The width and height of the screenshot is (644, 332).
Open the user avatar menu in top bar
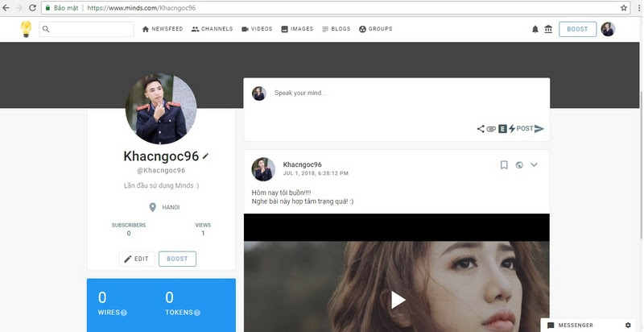coord(608,29)
